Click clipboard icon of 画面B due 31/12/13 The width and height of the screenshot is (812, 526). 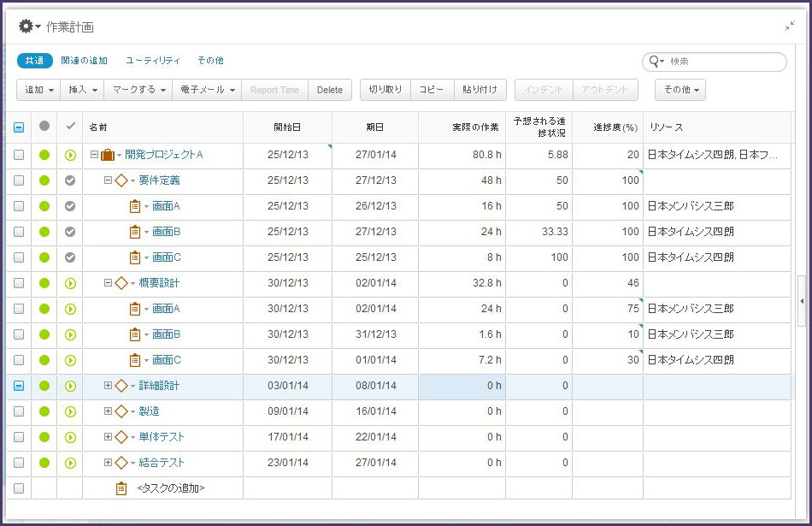[x=135, y=334]
